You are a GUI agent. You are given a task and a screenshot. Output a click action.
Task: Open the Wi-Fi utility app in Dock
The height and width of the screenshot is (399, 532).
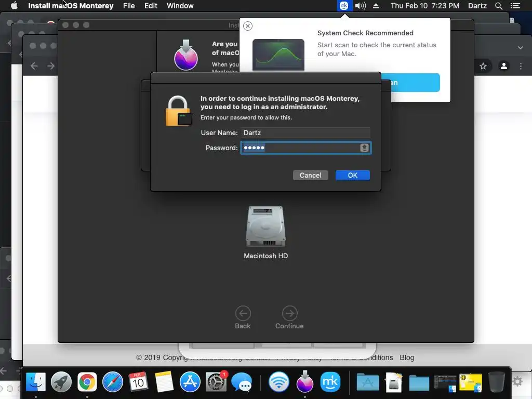click(279, 382)
